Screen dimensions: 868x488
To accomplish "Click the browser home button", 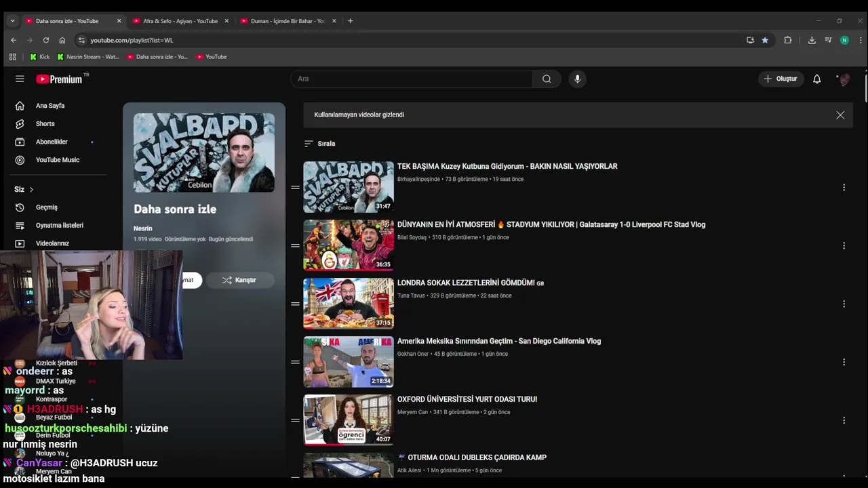I will click(62, 40).
